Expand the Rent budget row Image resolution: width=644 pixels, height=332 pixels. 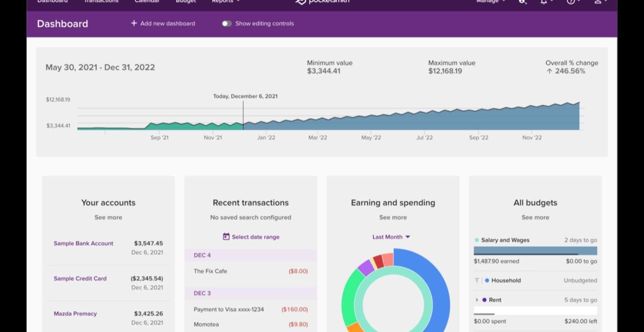tap(476, 300)
